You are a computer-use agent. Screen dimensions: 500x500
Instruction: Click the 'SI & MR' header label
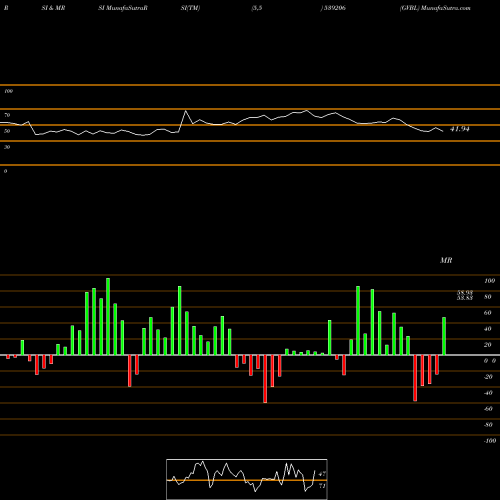point(53,8)
